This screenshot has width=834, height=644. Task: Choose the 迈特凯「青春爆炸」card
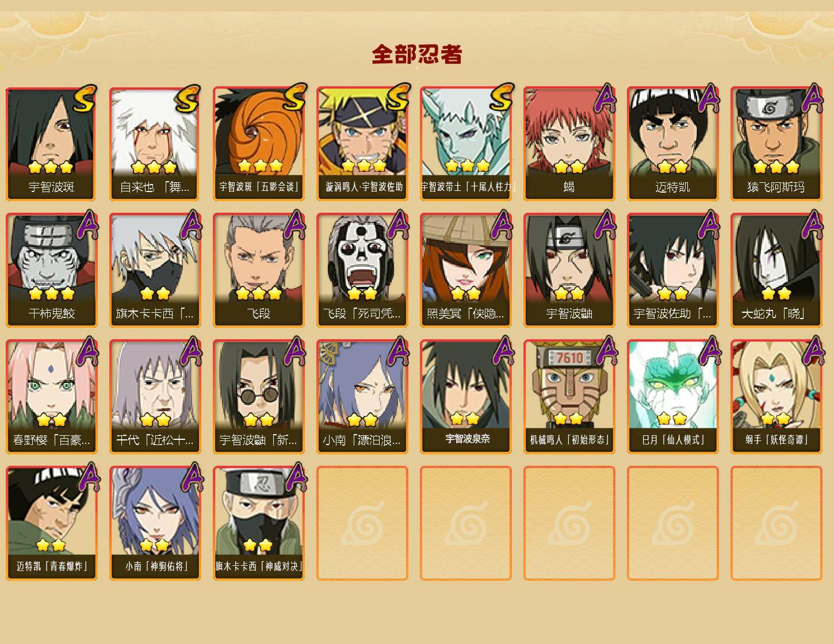[52, 523]
